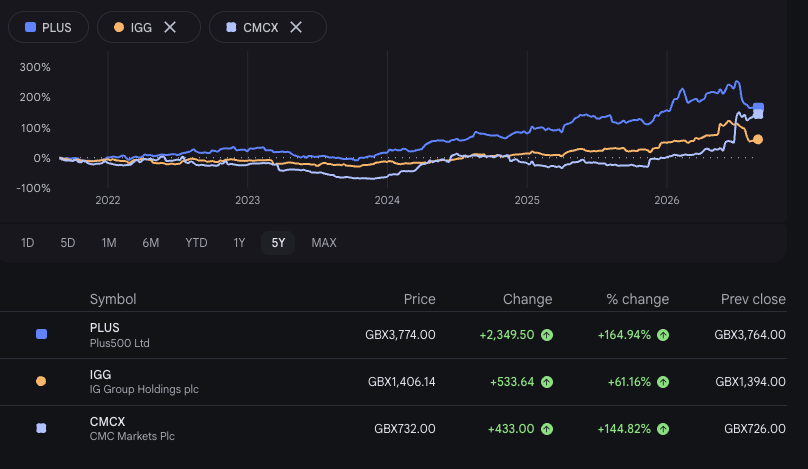This screenshot has width=808, height=469.
Task: Click the GBX732.00 price cell
Action: (405, 429)
